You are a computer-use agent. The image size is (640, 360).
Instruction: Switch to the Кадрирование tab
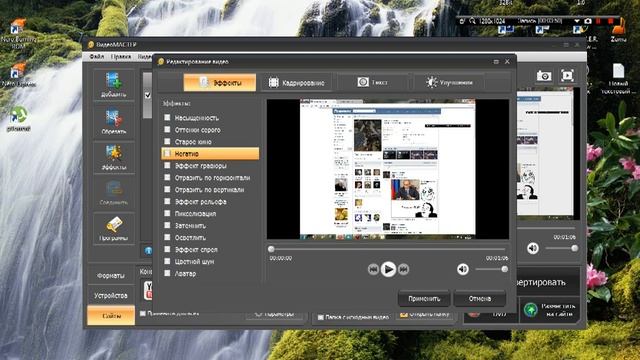[x=296, y=82]
